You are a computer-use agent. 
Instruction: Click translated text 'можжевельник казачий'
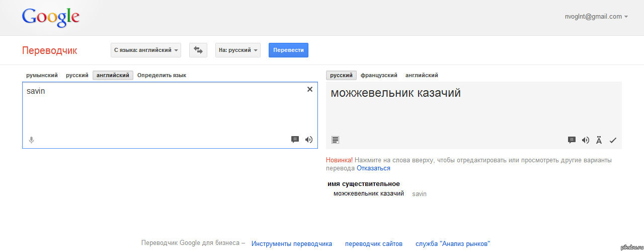click(395, 93)
